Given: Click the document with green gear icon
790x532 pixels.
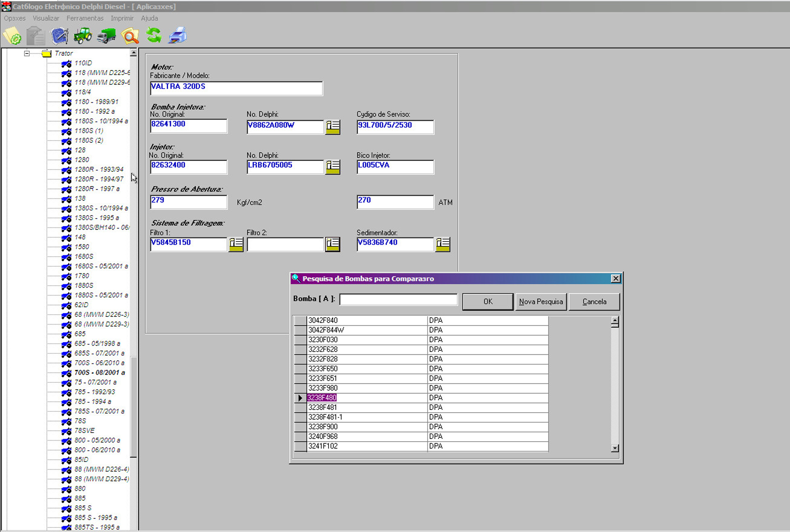Looking at the screenshot, I should pyautogui.click(x=12, y=36).
